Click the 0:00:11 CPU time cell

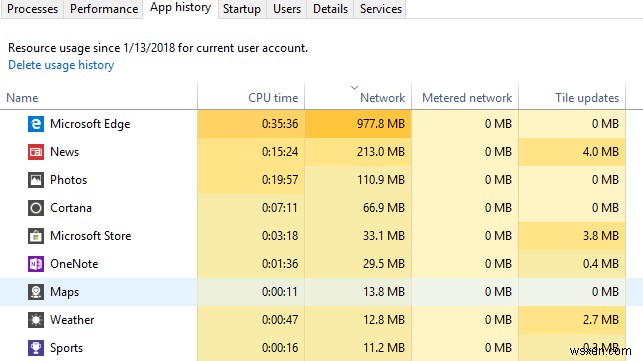pyautogui.click(x=251, y=292)
